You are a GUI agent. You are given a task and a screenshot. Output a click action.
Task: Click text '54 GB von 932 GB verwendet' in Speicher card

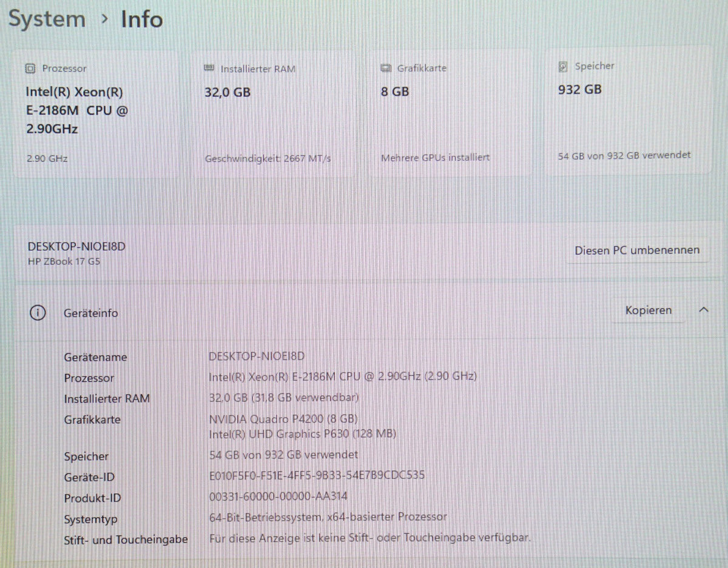(x=624, y=155)
